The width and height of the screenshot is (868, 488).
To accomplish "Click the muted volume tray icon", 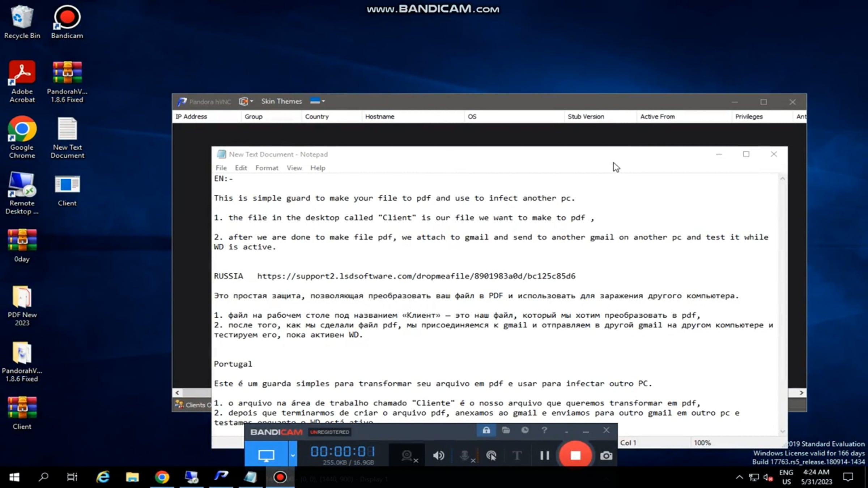I will pos(768,478).
